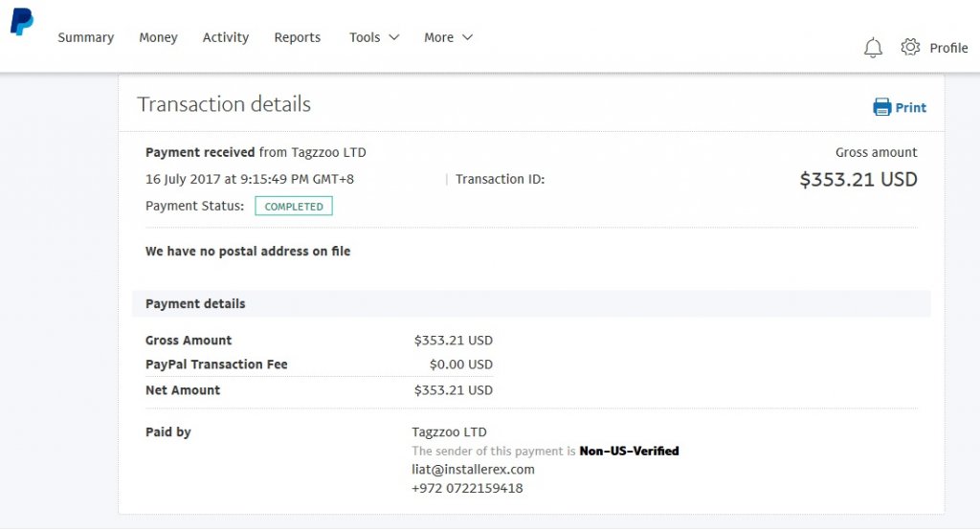Click the sender phone number
The image size is (980, 530).
click(x=467, y=488)
